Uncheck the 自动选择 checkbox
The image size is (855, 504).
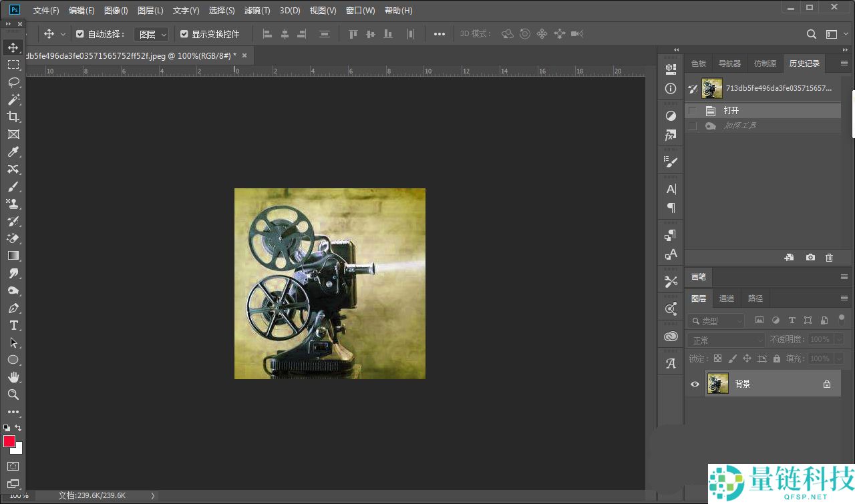80,34
